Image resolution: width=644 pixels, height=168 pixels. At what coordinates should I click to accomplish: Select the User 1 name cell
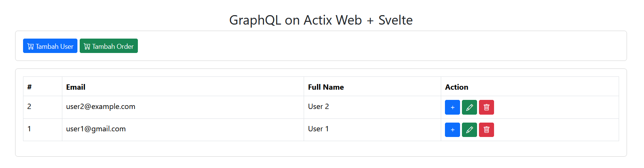coord(372,130)
